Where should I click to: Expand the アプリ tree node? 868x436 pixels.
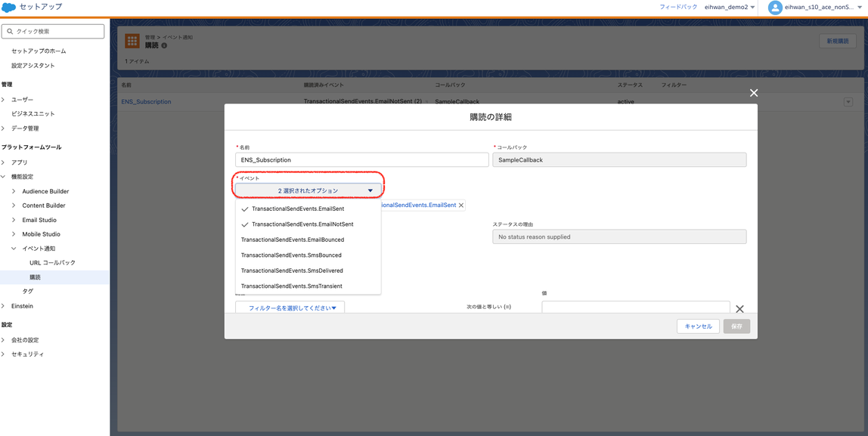pyautogui.click(x=4, y=162)
